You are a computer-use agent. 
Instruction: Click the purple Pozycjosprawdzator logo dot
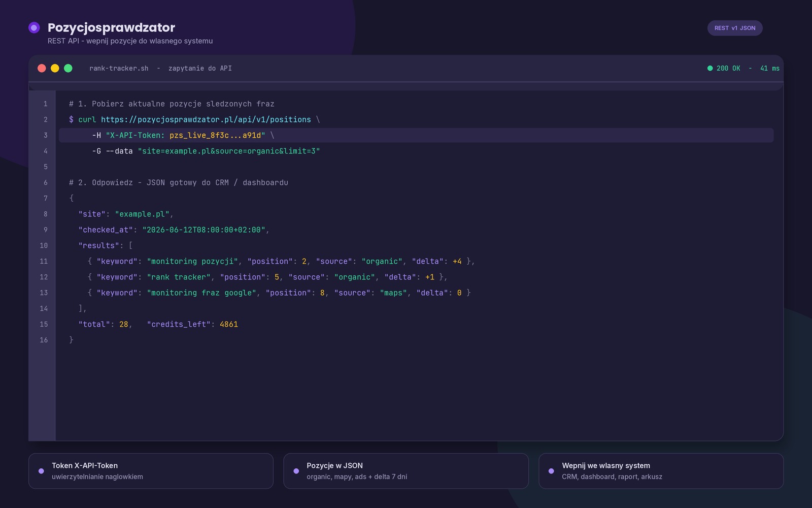click(34, 27)
